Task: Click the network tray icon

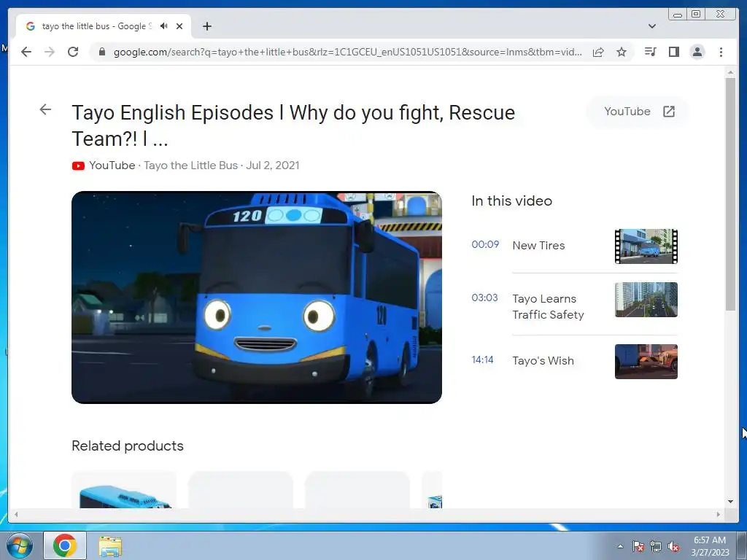Action: [x=656, y=546]
